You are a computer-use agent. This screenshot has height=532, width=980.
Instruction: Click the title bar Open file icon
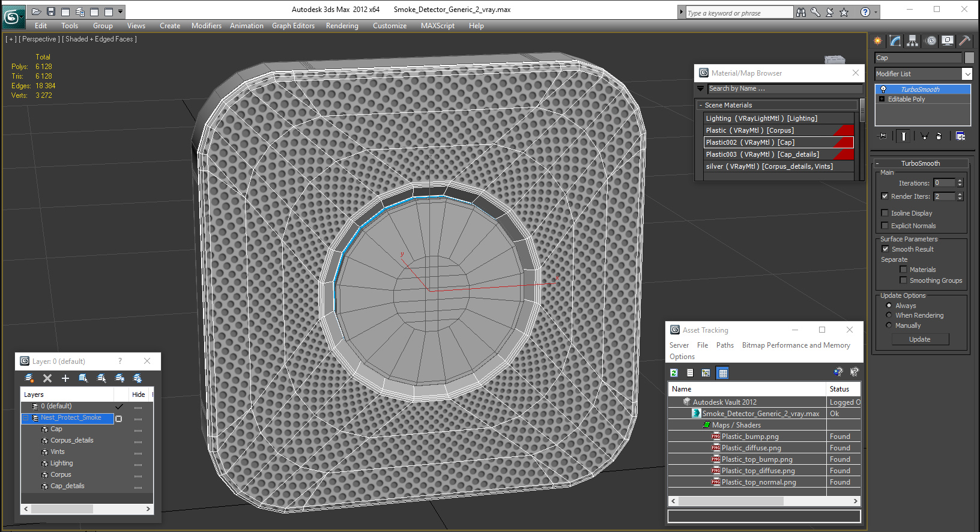(x=37, y=11)
